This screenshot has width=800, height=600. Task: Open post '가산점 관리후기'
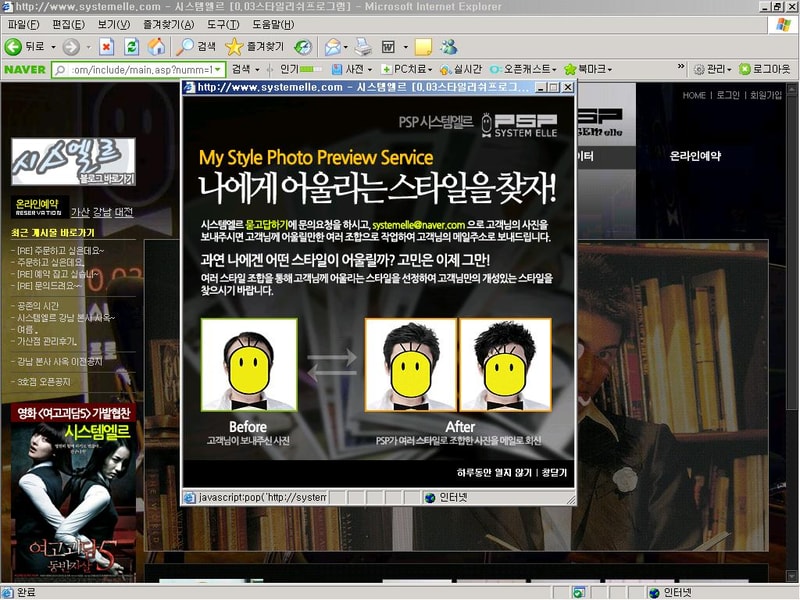click(47, 341)
